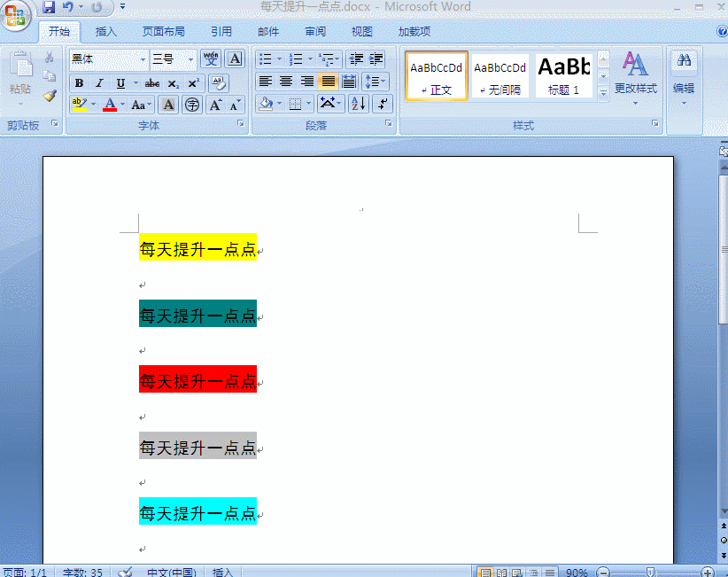728x577 pixels.
Task: Click the Office button logo
Action: click(16, 15)
